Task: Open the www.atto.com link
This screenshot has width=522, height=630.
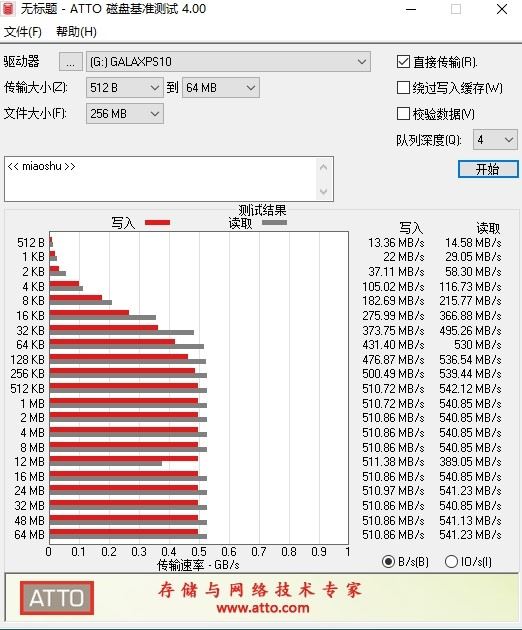Action: click(x=263, y=608)
